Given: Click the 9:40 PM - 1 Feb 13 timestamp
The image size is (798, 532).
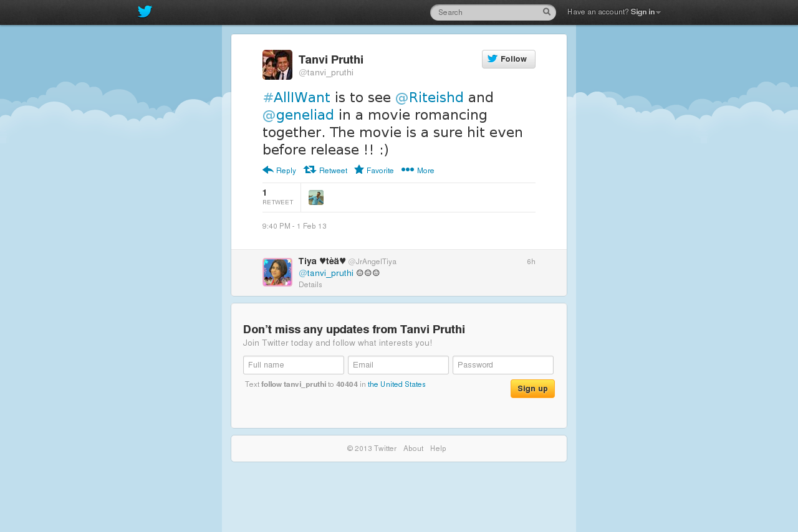Looking at the screenshot, I should point(294,226).
